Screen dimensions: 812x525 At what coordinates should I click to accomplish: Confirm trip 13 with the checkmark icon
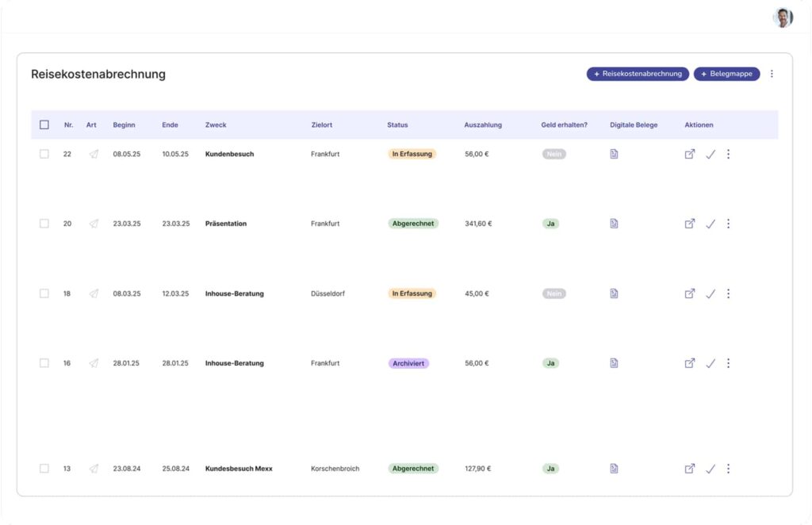[x=710, y=469]
